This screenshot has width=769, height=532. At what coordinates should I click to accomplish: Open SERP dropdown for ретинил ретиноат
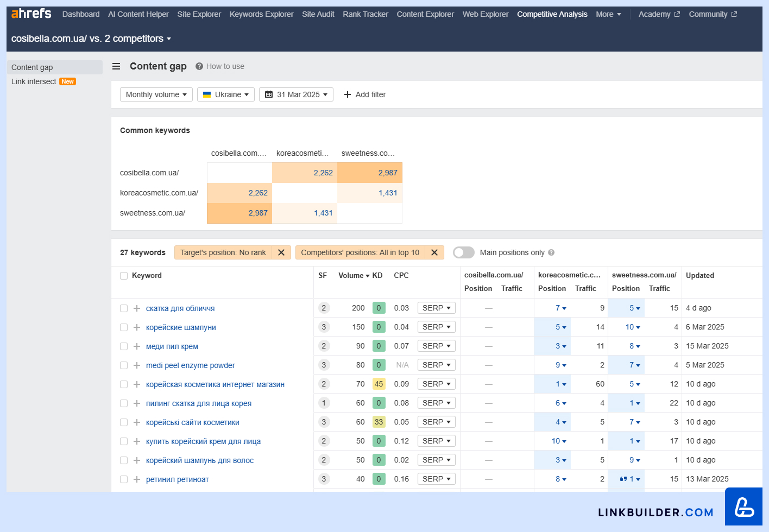point(437,479)
